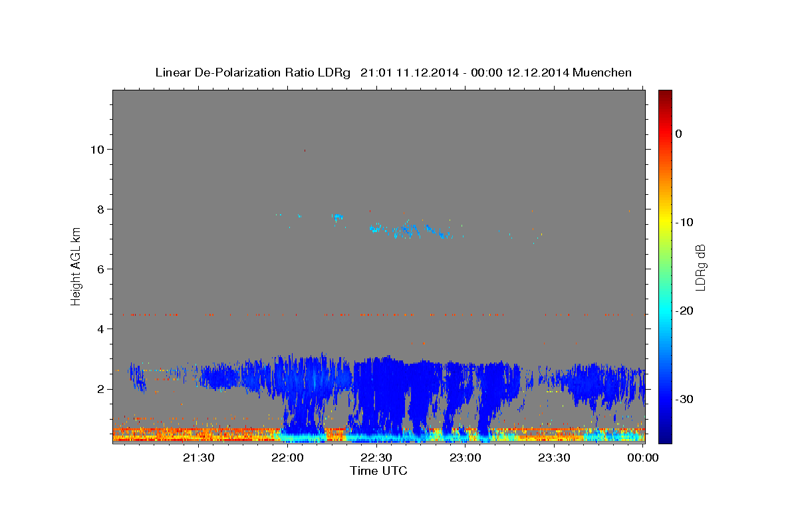Click the 23:30 time tick label
Image resolution: width=798 pixels, height=532 pixels.
[554, 458]
